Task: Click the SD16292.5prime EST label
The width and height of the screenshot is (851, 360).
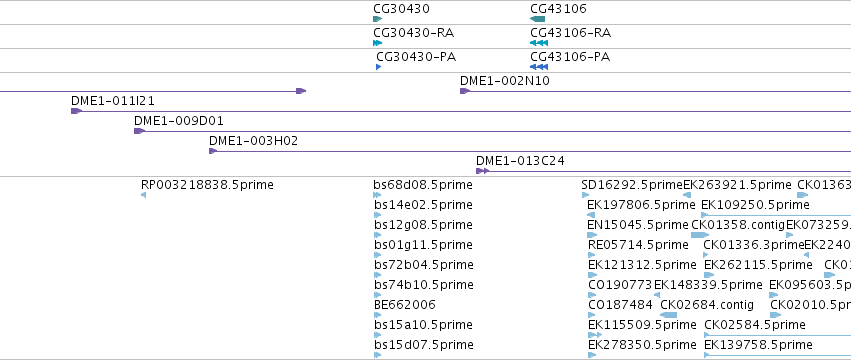Action: click(x=632, y=185)
